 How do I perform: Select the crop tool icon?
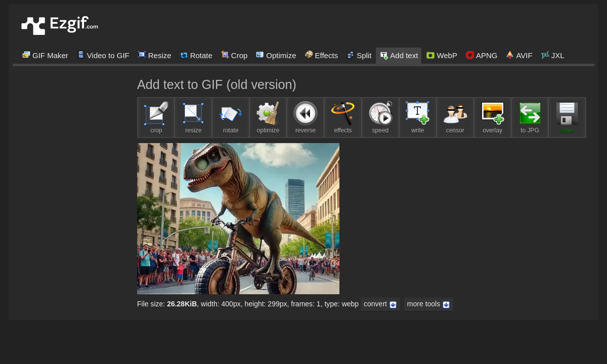pos(156,117)
